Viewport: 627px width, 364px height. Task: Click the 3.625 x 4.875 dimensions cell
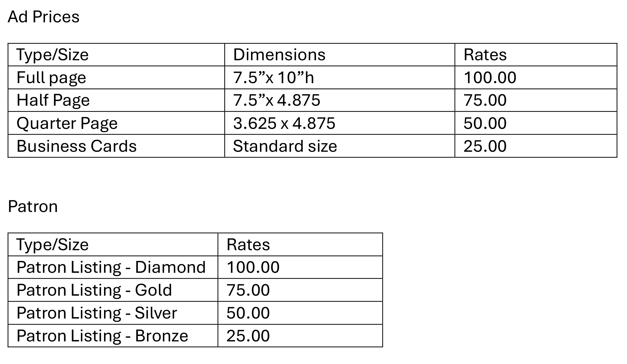(284, 123)
